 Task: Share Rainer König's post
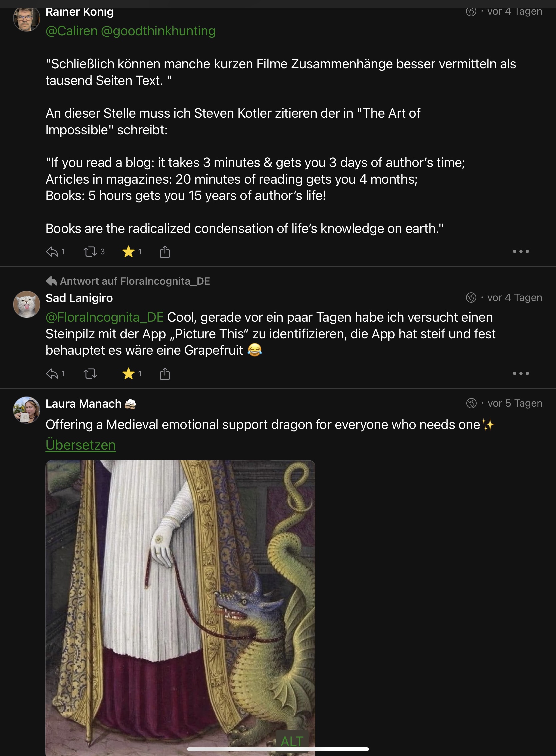(165, 252)
